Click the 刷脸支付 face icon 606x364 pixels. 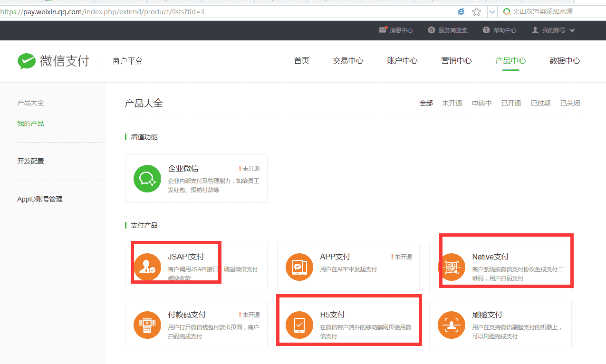point(452,325)
